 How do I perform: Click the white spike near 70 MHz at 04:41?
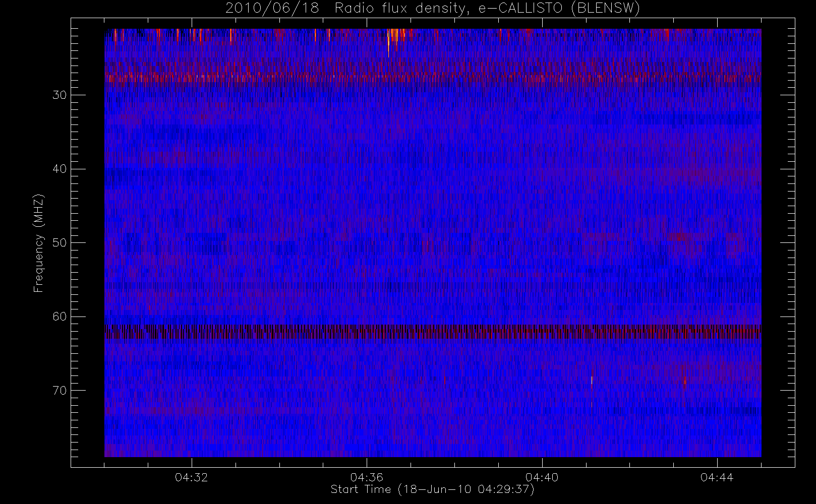592,380
